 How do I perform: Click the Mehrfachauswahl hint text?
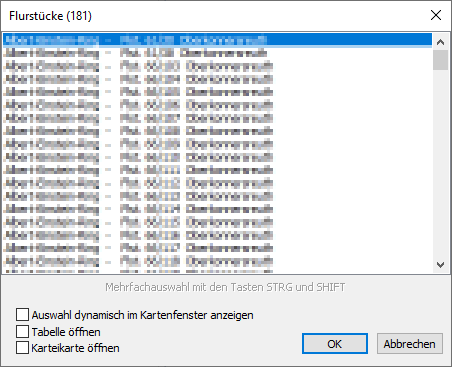[x=225, y=287]
